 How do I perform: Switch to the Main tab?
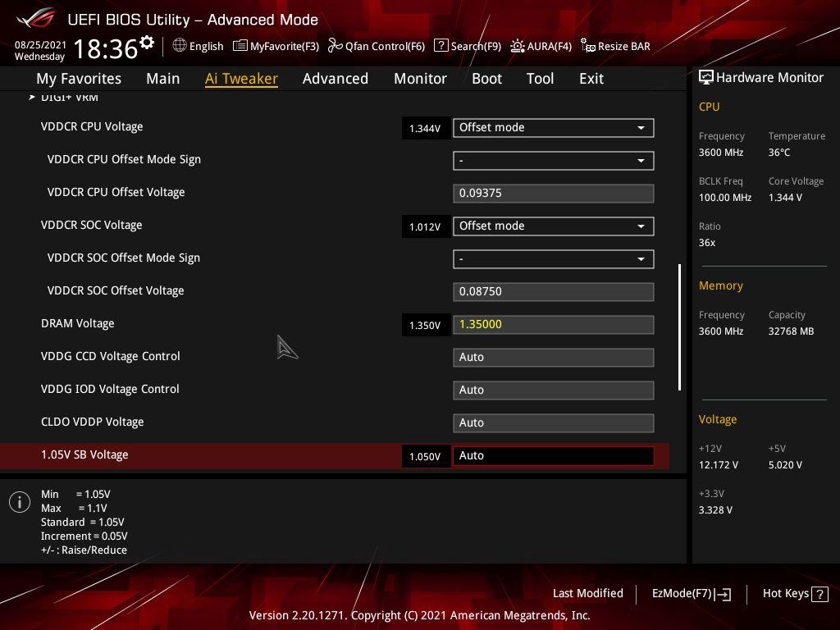pyautogui.click(x=163, y=79)
